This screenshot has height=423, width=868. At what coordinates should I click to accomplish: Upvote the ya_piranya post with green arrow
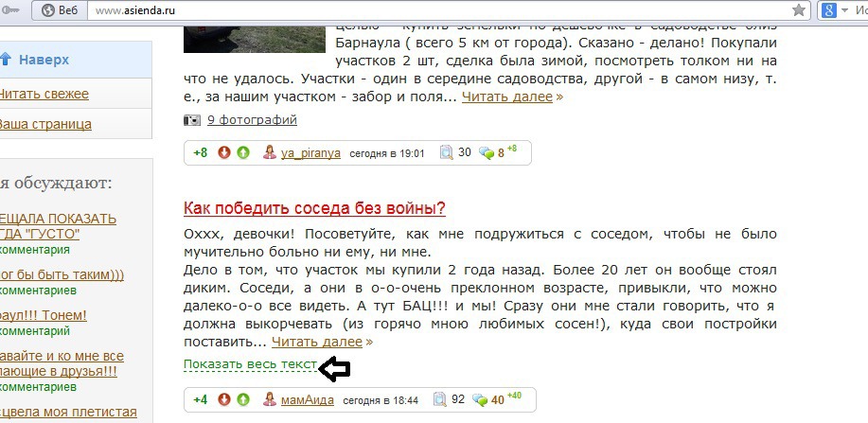(243, 152)
